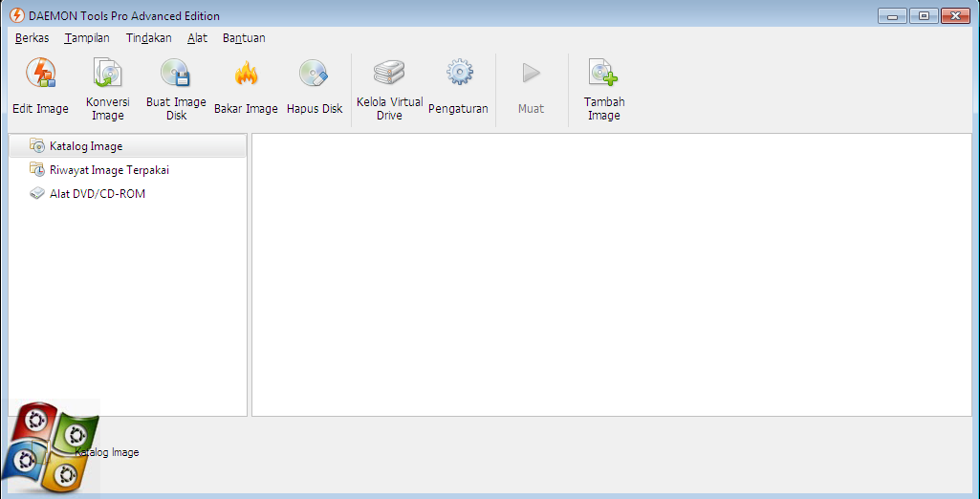
Task: Open the Alat menu
Action: [x=198, y=38]
